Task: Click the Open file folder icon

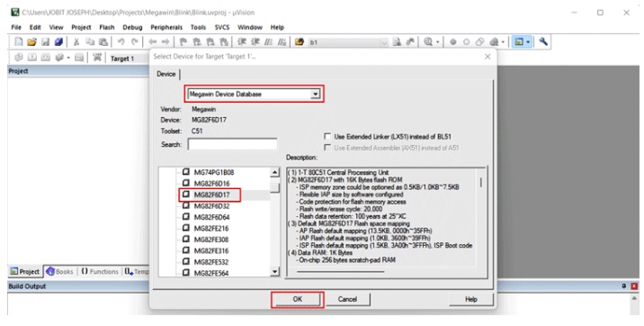Action: click(x=31, y=42)
